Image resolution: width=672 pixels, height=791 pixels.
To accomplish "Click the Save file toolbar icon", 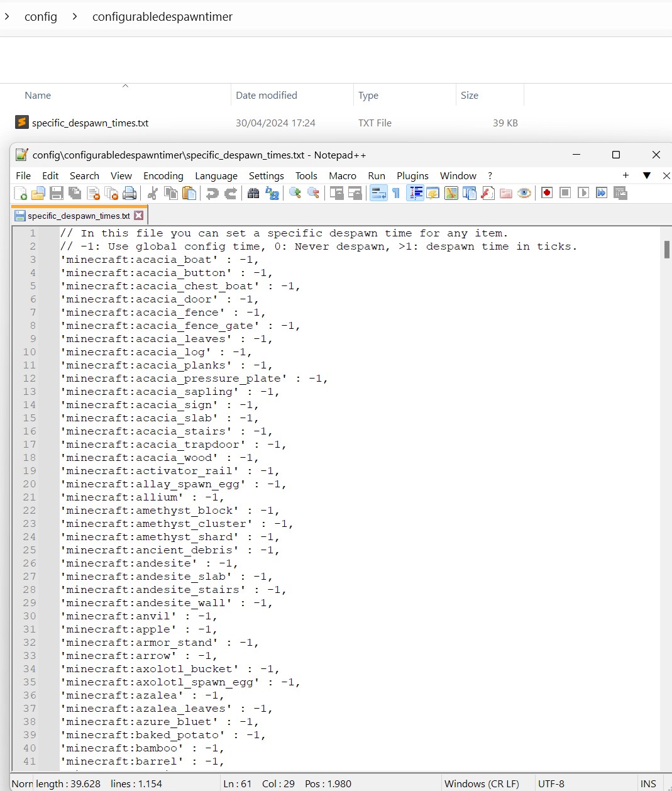I will tap(57, 193).
